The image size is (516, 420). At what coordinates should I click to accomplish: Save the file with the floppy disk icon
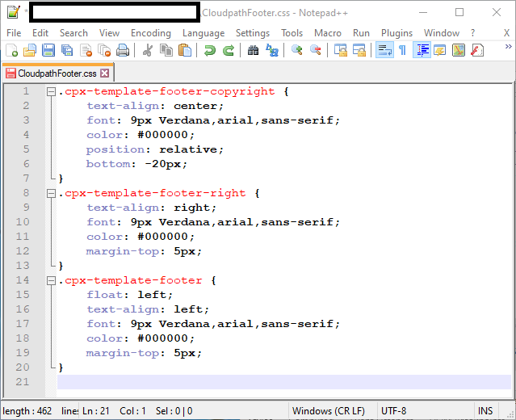coord(48,50)
